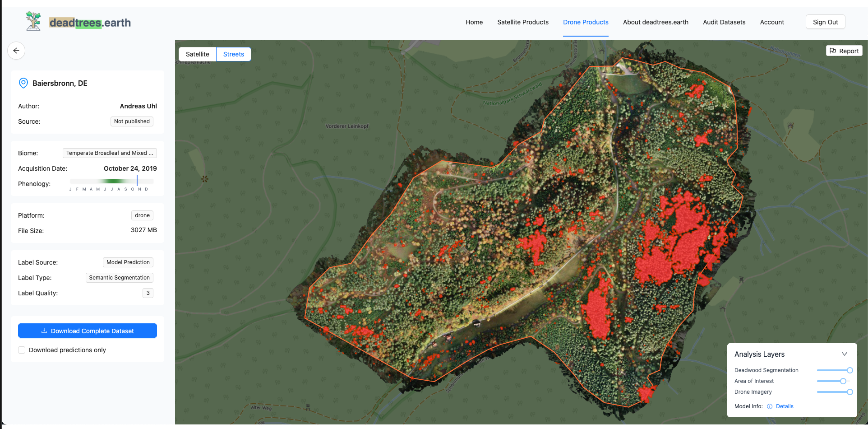The width and height of the screenshot is (868, 429).
Task: Sign Out of the account
Action: (x=825, y=21)
